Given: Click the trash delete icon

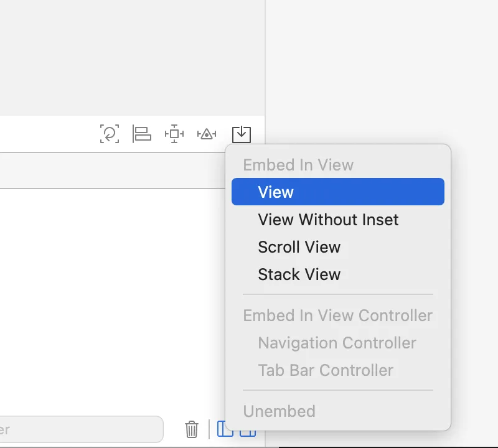Looking at the screenshot, I should [x=192, y=429].
